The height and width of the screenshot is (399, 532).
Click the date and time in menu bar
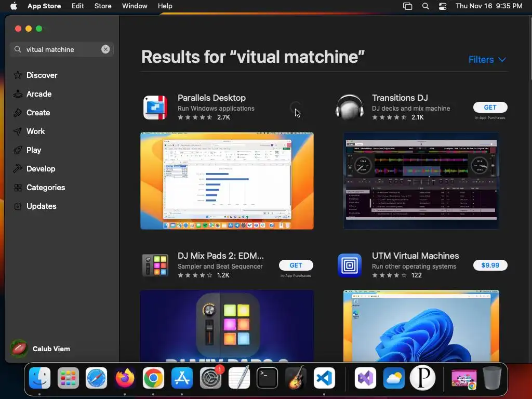[489, 6]
